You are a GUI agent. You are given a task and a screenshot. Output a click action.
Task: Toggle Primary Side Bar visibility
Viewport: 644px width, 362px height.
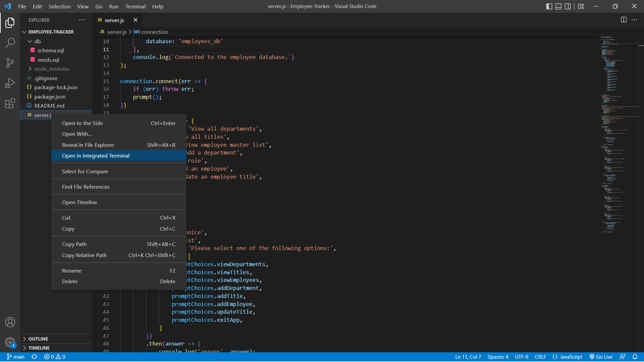(x=549, y=6)
